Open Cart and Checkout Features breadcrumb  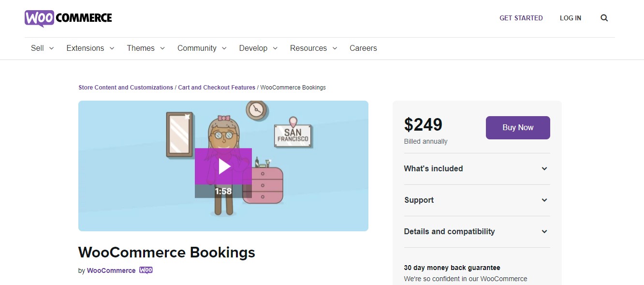217,88
